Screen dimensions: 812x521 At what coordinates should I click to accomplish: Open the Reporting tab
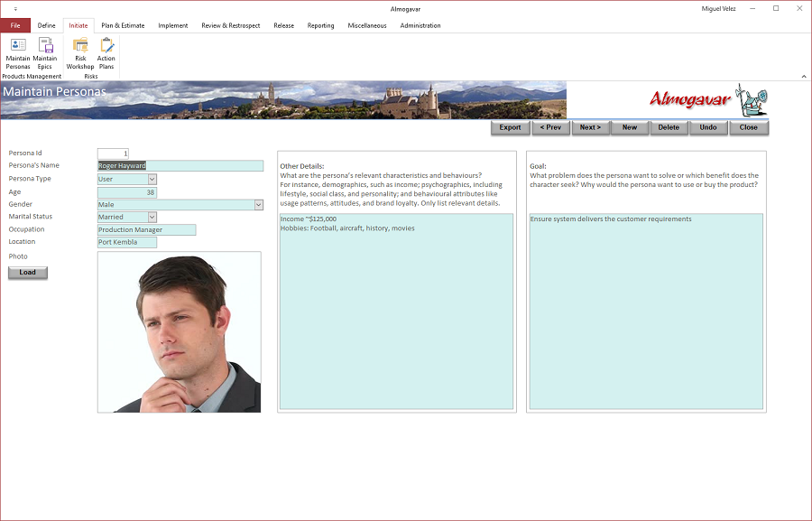tap(320, 25)
